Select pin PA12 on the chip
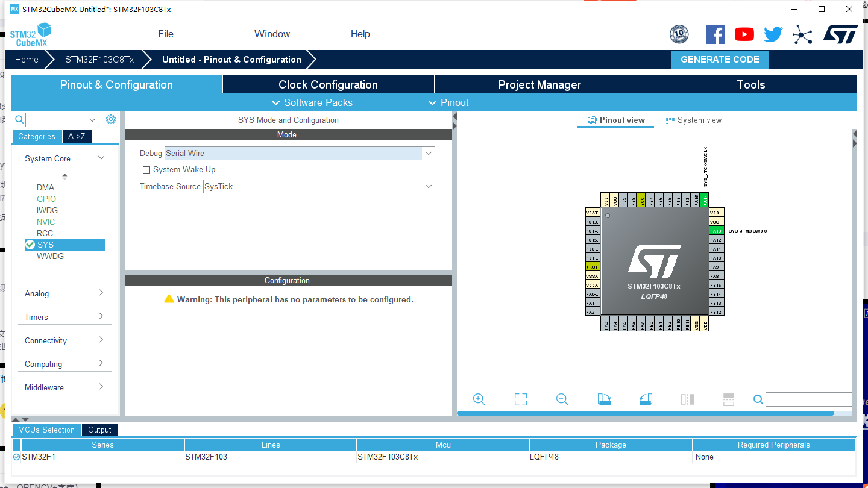The width and height of the screenshot is (868, 488). tap(716, 240)
